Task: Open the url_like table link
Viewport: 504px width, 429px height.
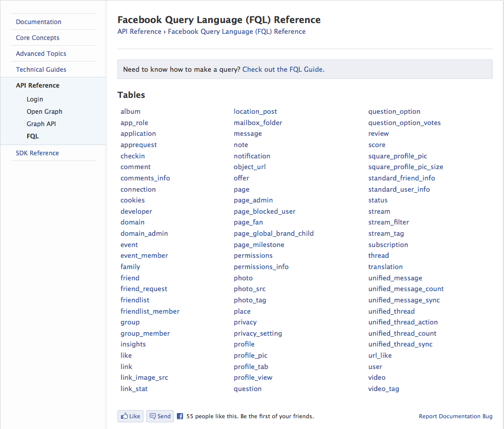Action: point(380,355)
